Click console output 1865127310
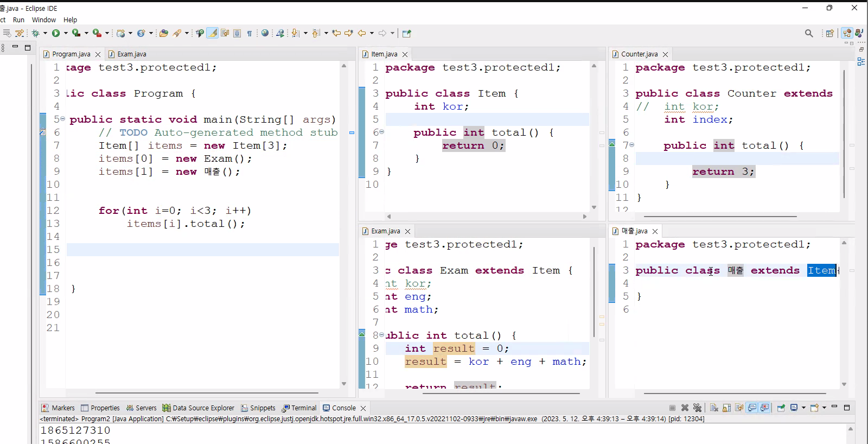Viewport: 868px width, 444px height. pos(75,430)
